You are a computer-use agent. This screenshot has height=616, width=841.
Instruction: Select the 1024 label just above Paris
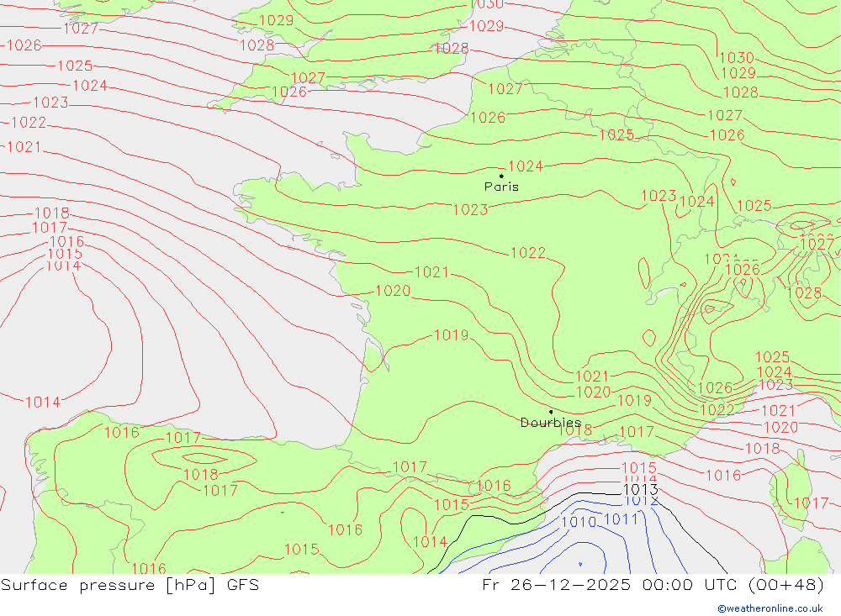pos(525,166)
